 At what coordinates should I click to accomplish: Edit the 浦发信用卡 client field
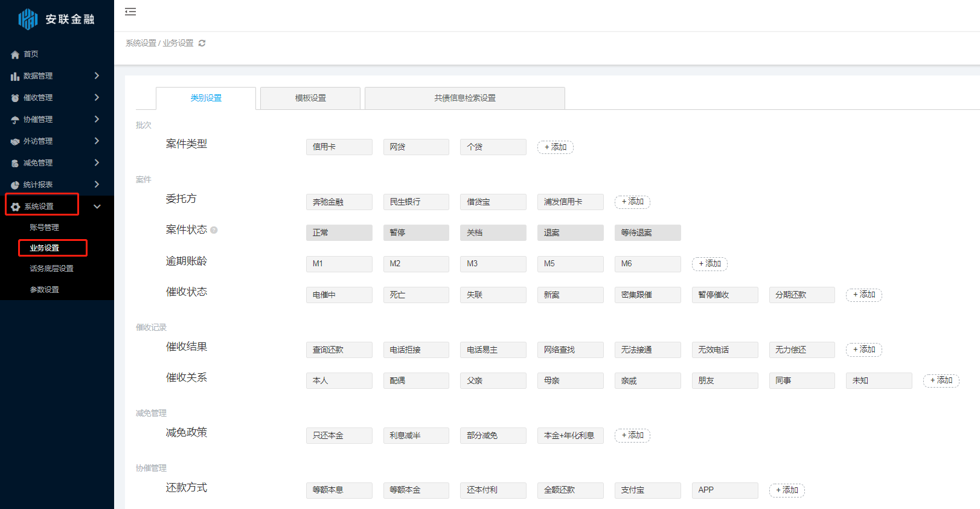(x=571, y=202)
